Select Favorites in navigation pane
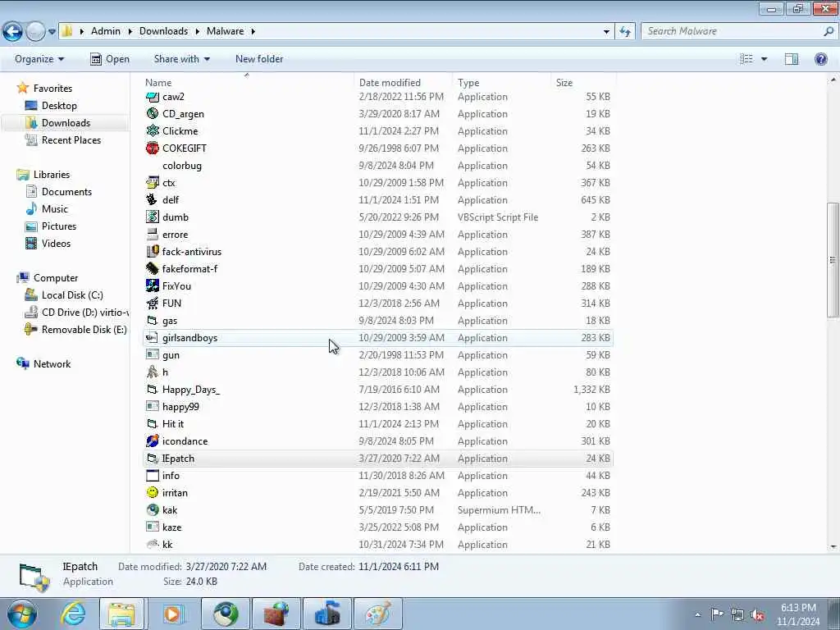This screenshot has height=630, width=840. click(52, 89)
